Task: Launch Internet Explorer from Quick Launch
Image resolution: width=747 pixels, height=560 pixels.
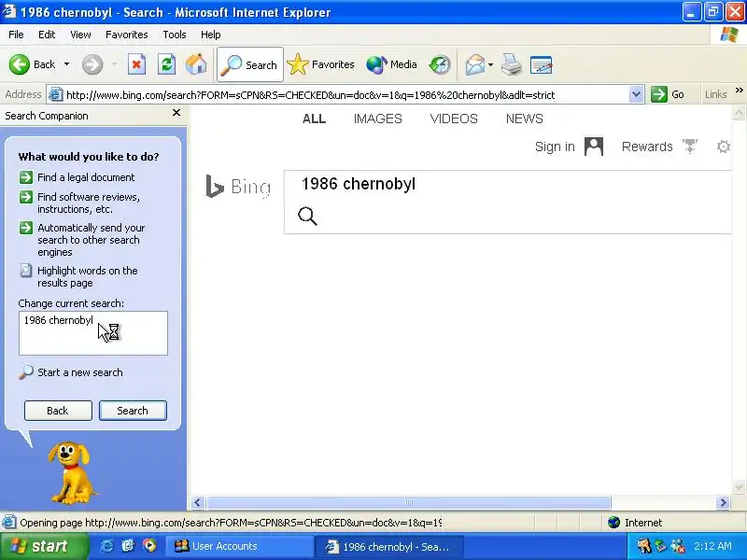Action: (106, 546)
